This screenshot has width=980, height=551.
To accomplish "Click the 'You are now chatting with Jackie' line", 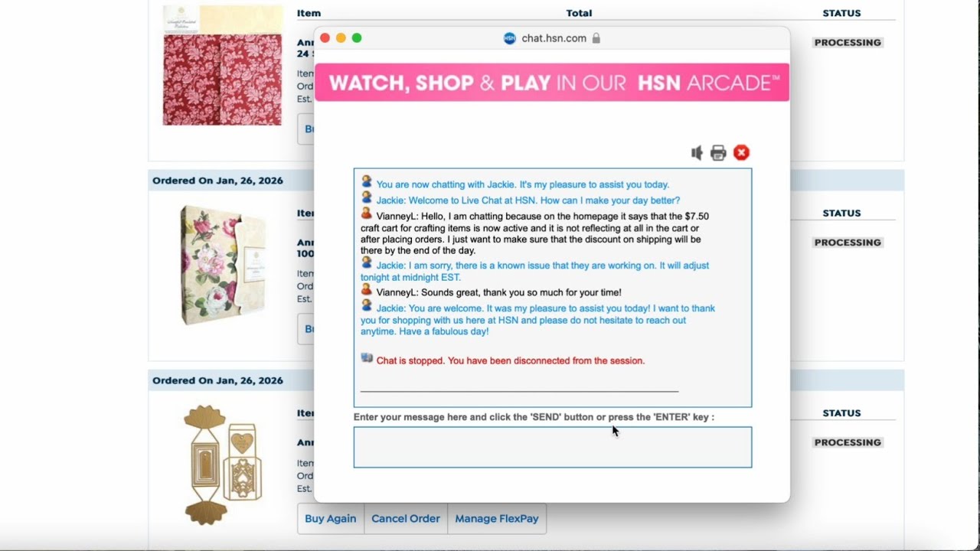I will point(523,184).
